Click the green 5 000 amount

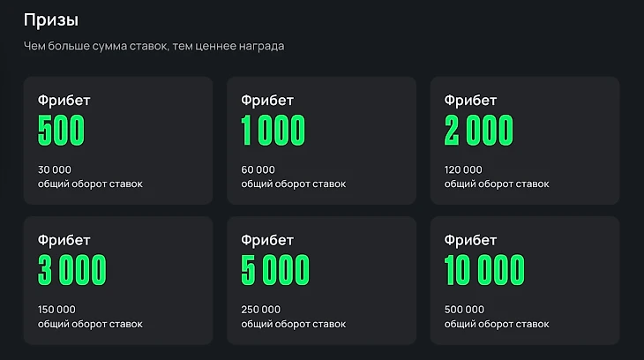pos(275,271)
